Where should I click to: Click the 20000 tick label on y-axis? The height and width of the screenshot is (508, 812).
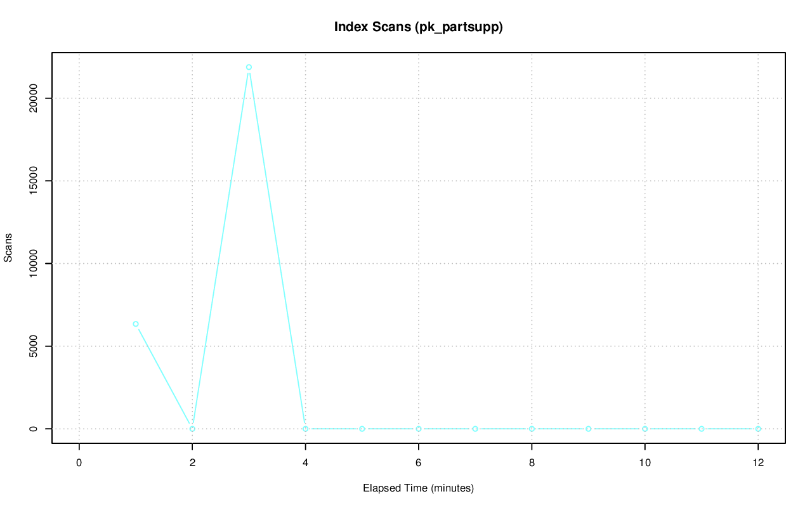coord(34,98)
